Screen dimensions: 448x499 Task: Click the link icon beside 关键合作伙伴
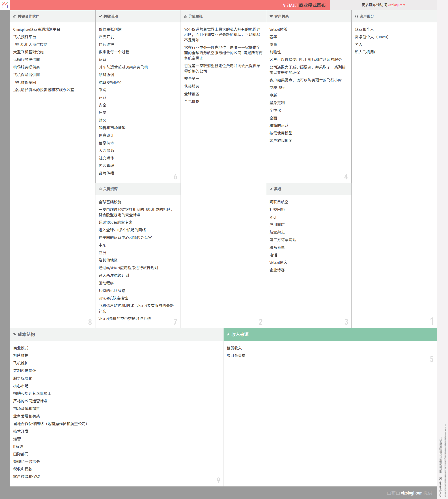15,17
